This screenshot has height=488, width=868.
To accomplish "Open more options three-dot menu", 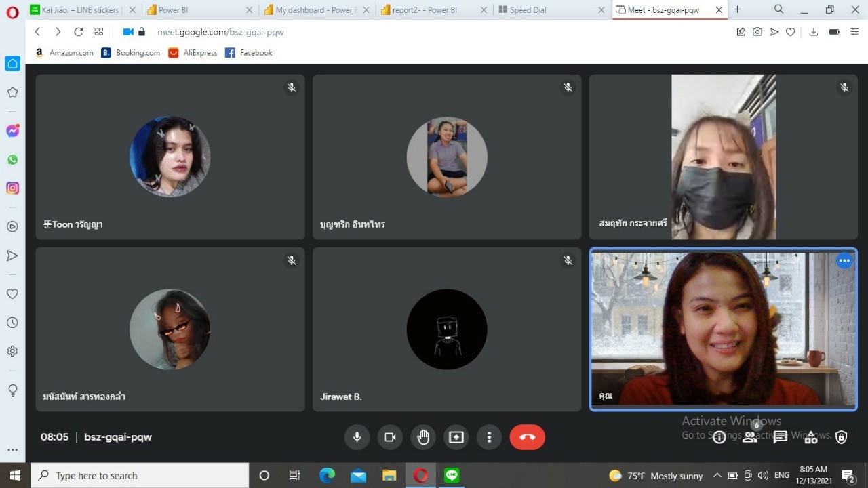I will coord(489,437).
